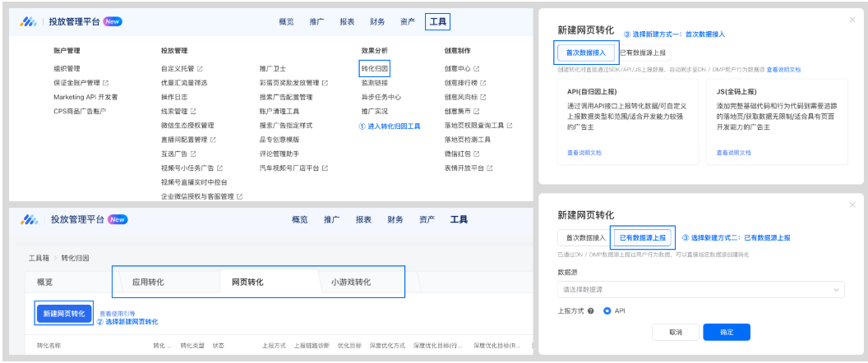The height and width of the screenshot is (363, 868).
Task: Open 账户清理工具 menu entry
Action: point(279,111)
